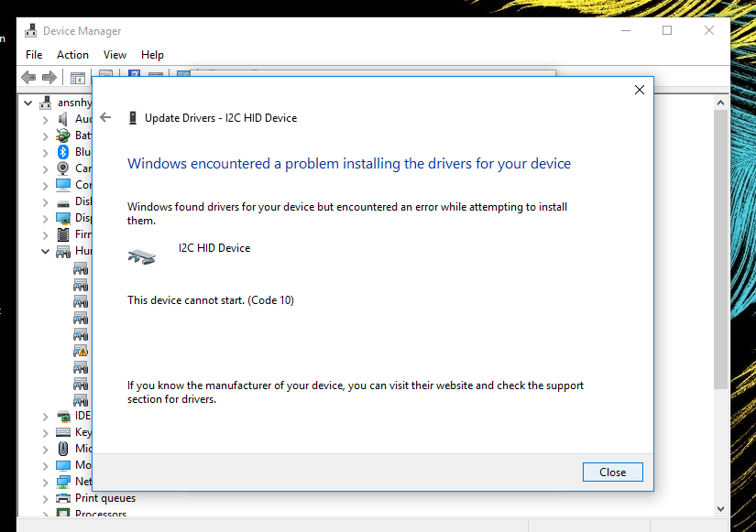Go back using the Update Drivers dialog arrow
The width and height of the screenshot is (756, 532).
[x=105, y=117]
